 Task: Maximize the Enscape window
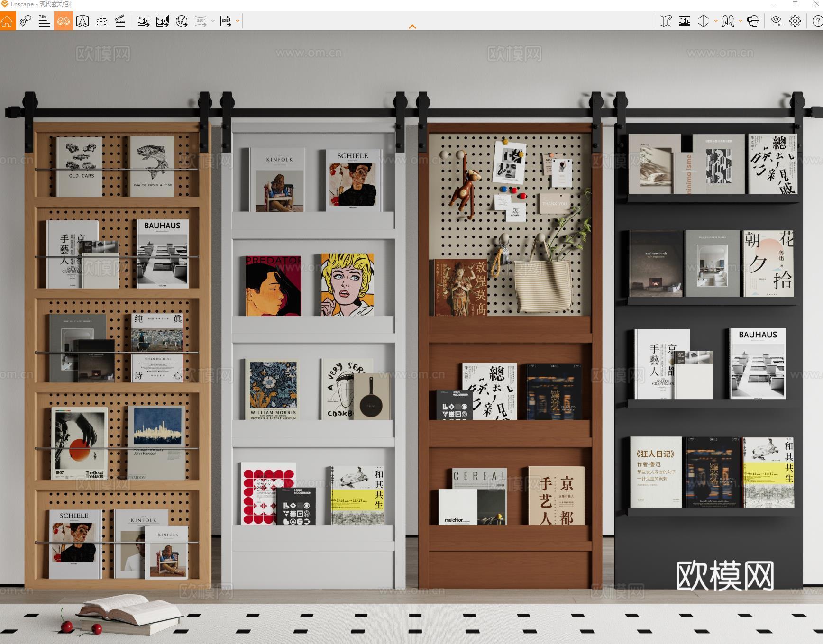point(795,4)
